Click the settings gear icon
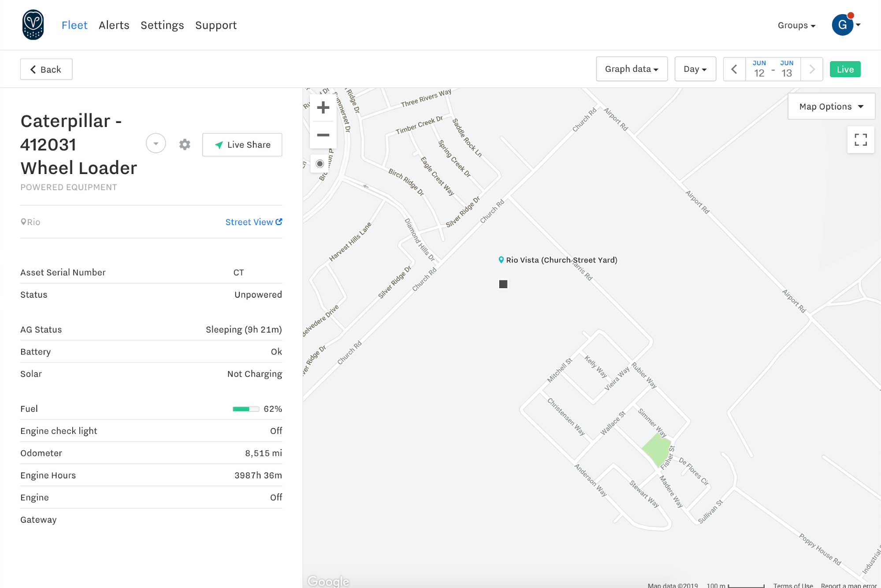The image size is (881, 588). 185,144
